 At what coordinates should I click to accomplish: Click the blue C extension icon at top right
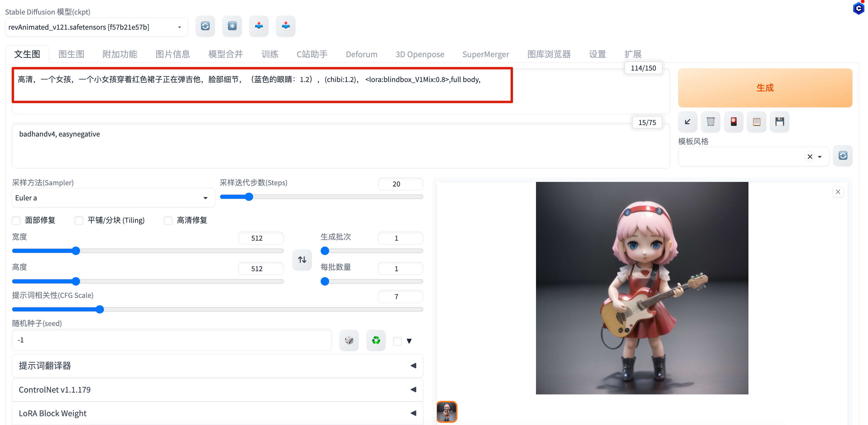[x=859, y=8]
